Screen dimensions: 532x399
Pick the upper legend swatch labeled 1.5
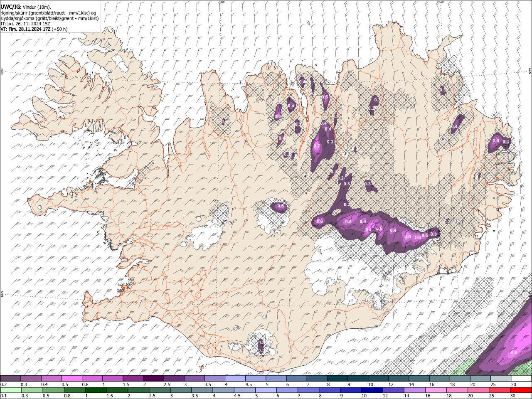coord(133,378)
